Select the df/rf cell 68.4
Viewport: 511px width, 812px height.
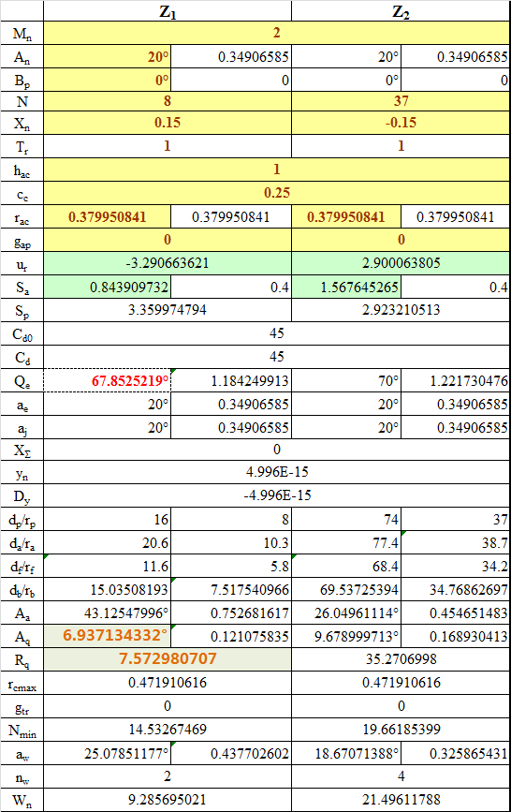[346, 566]
